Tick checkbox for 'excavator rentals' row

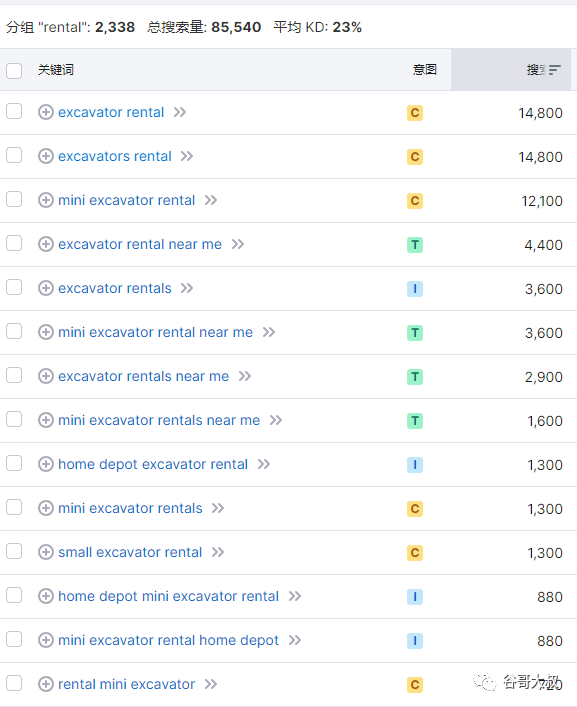click(x=14, y=287)
